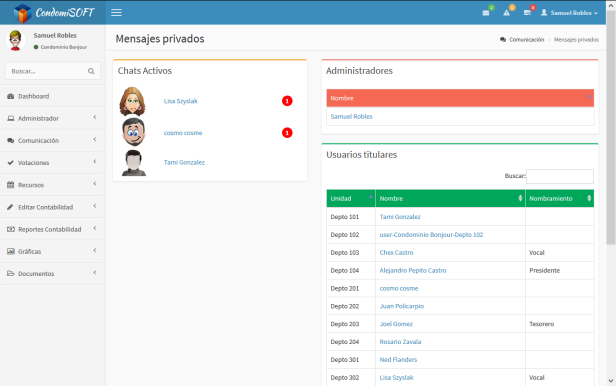Screen dimensions: 616x386
Task: Select Documentos in sidebar menu
Action: (x=53, y=274)
